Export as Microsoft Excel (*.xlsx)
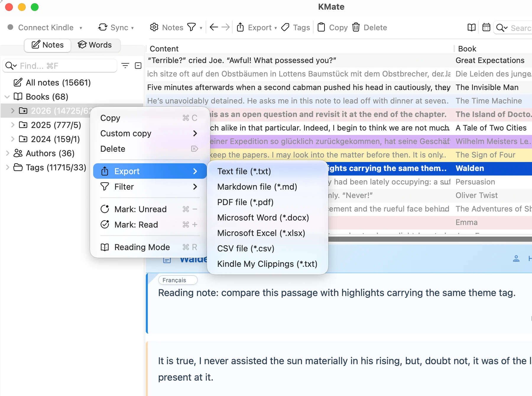Screen dimensions: 532x396 [267, 233]
